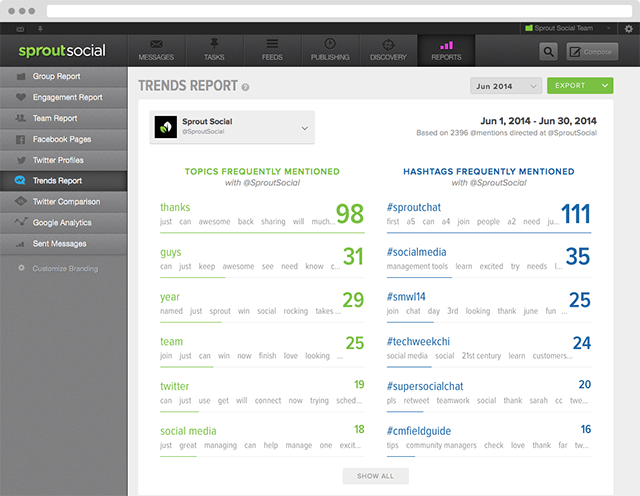Select the Messages tab label
The width and height of the screenshot is (640, 496).
[x=156, y=57]
